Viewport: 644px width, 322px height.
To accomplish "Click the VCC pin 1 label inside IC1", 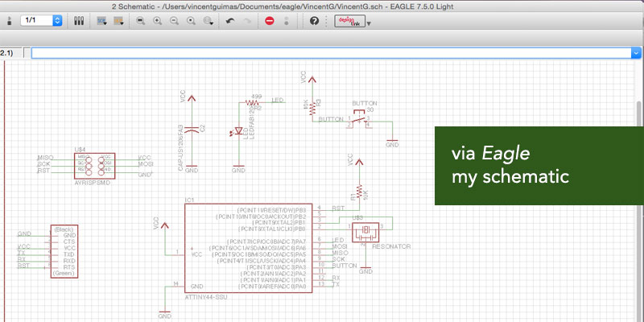I will point(196,254).
